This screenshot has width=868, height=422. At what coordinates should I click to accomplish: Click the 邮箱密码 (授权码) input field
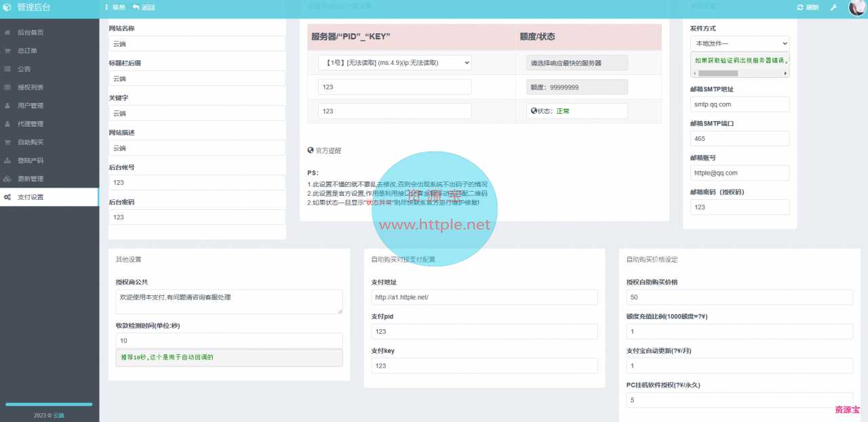(x=740, y=207)
